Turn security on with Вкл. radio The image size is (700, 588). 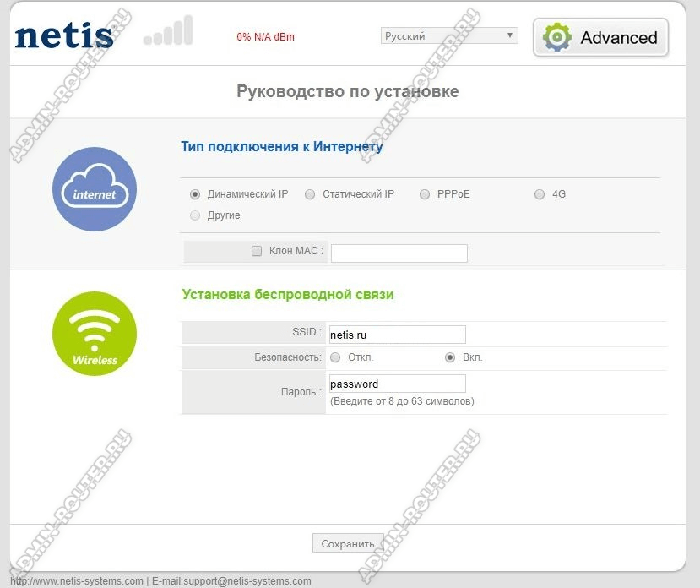click(x=450, y=357)
